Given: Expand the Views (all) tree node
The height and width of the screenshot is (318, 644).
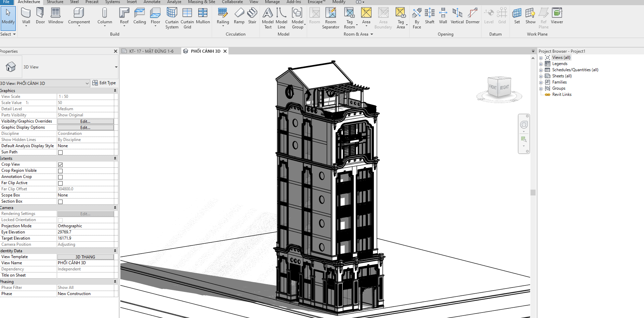Looking at the screenshot, I should 541,58.
